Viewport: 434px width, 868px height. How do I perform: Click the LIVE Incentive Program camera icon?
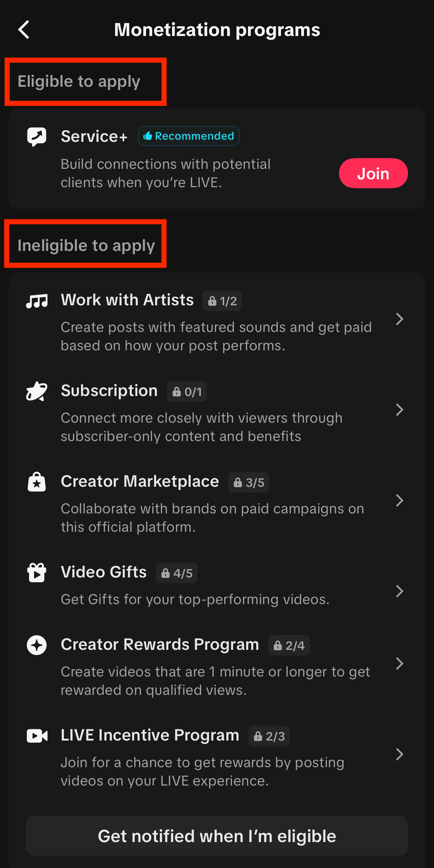click(37, 736)
